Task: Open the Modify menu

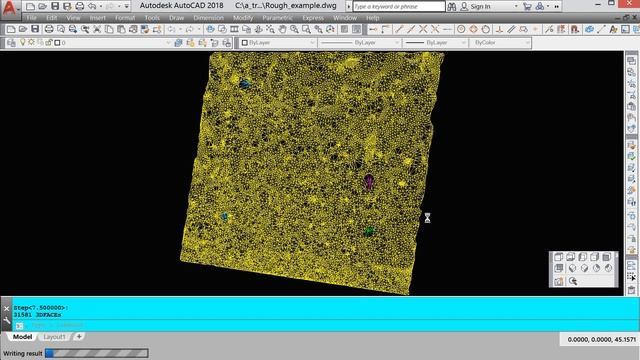Action: tap(243, 18)
